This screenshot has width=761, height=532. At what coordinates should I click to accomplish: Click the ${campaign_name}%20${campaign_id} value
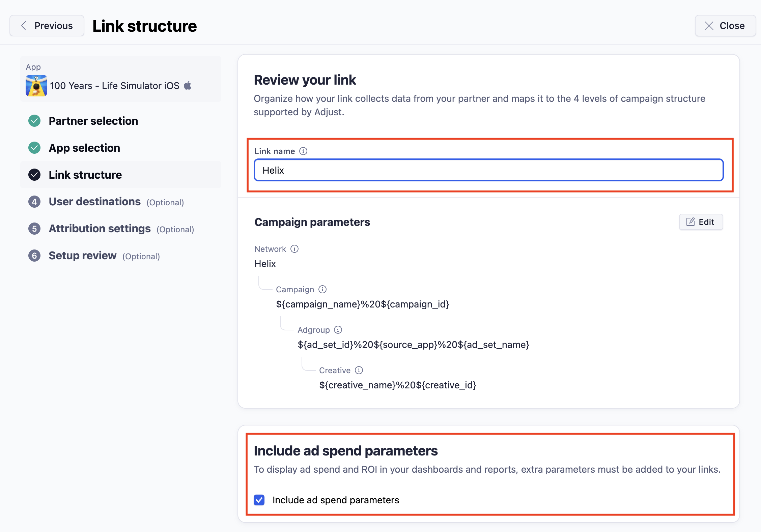[363, 304]
